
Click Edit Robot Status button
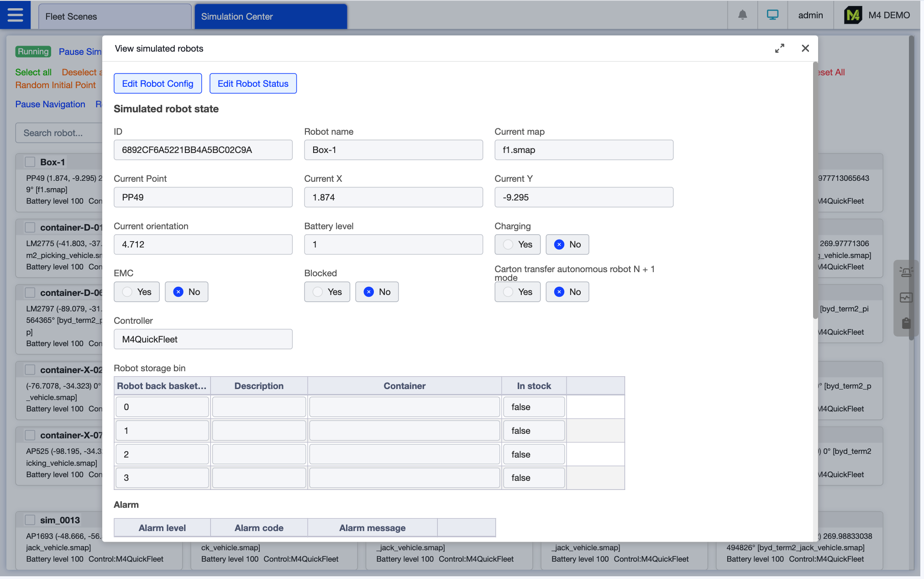point(253,84)
